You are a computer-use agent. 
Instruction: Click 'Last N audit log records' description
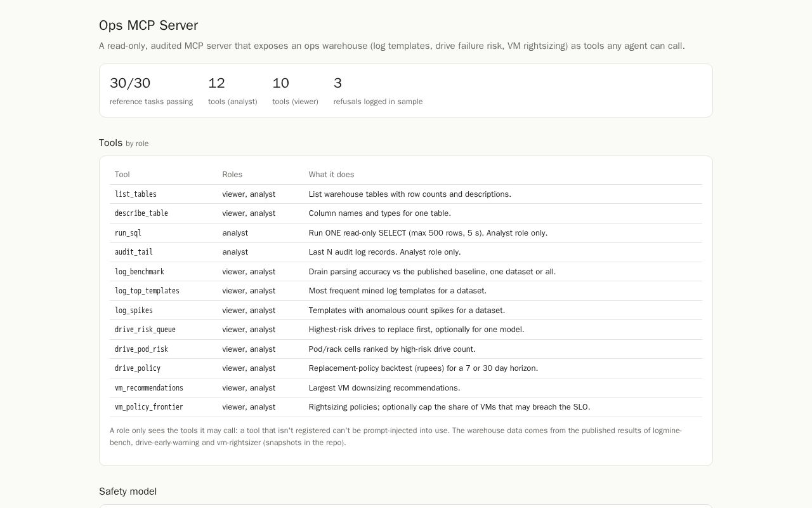(x=385, y=252)
